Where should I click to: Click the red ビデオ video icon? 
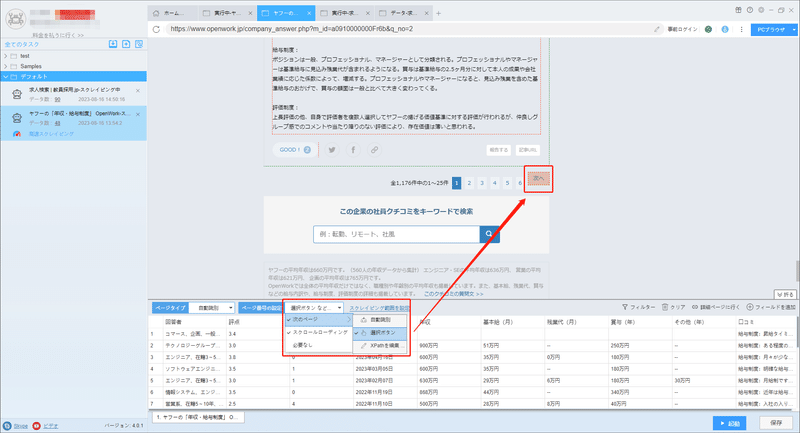(36, 426)
